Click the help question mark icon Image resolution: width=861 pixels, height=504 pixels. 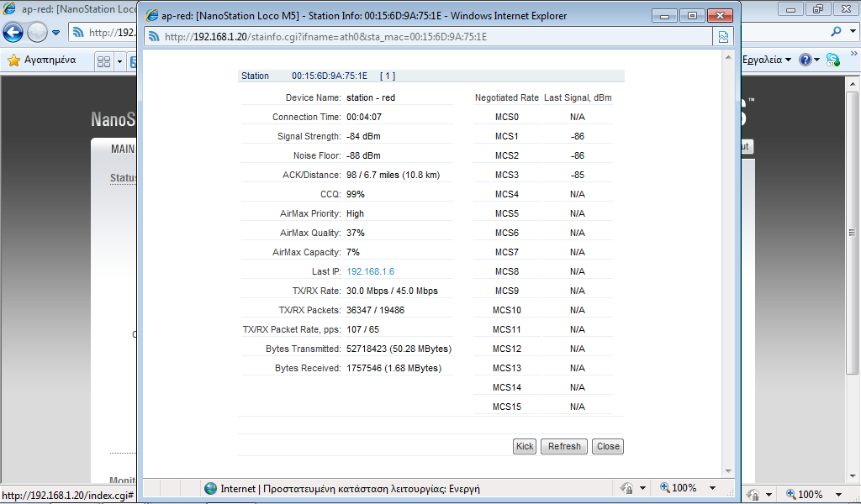click(805, 60)
